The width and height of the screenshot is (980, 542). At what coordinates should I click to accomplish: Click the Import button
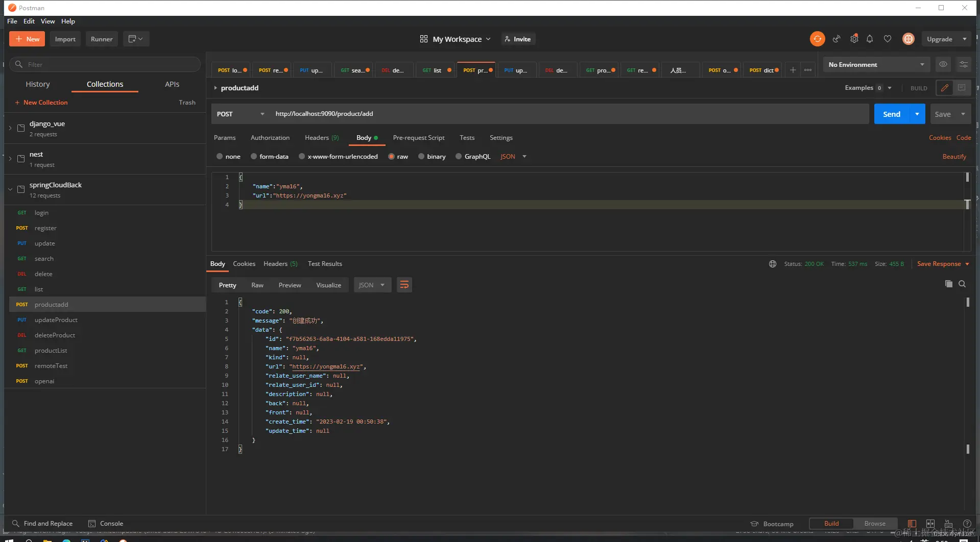pos(65,39)
